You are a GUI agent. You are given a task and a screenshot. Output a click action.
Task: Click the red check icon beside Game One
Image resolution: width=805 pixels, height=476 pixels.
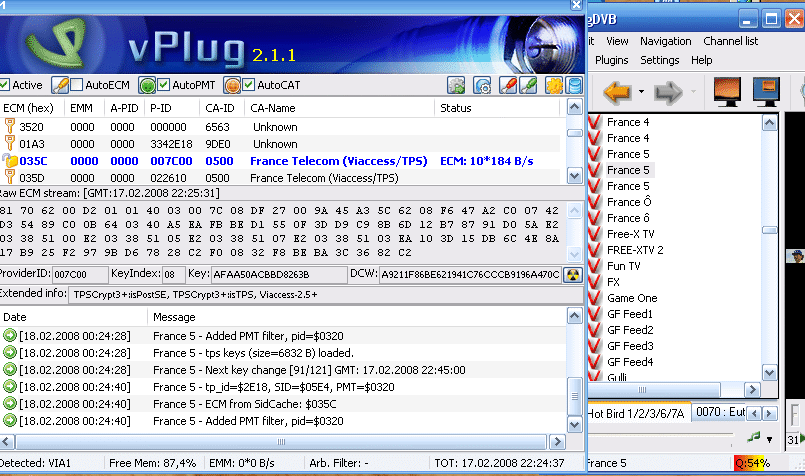pos(595,298)
